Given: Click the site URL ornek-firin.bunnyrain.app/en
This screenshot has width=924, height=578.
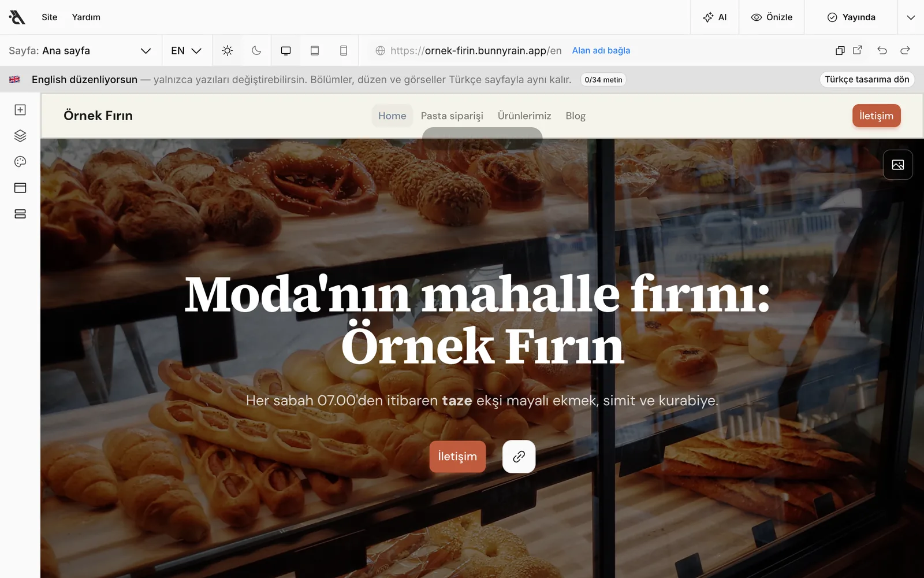Looking at the screenshot, I should pos(476,51).
